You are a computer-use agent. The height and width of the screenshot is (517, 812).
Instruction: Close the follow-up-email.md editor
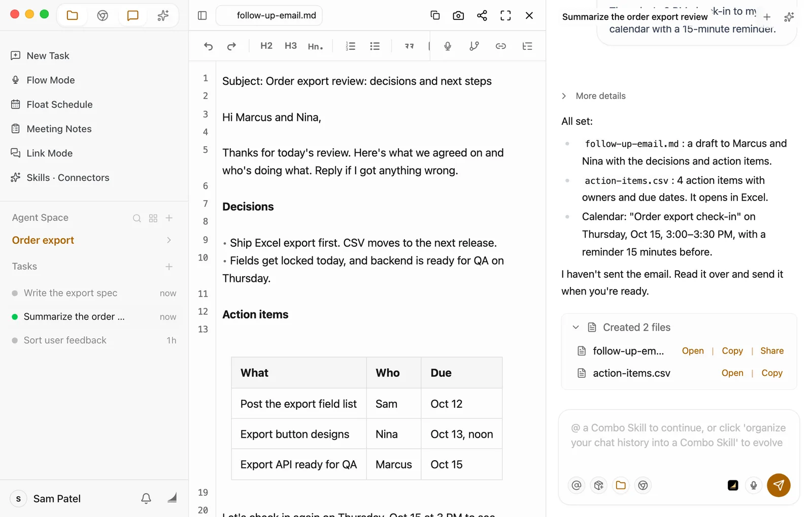coord(529,15)
